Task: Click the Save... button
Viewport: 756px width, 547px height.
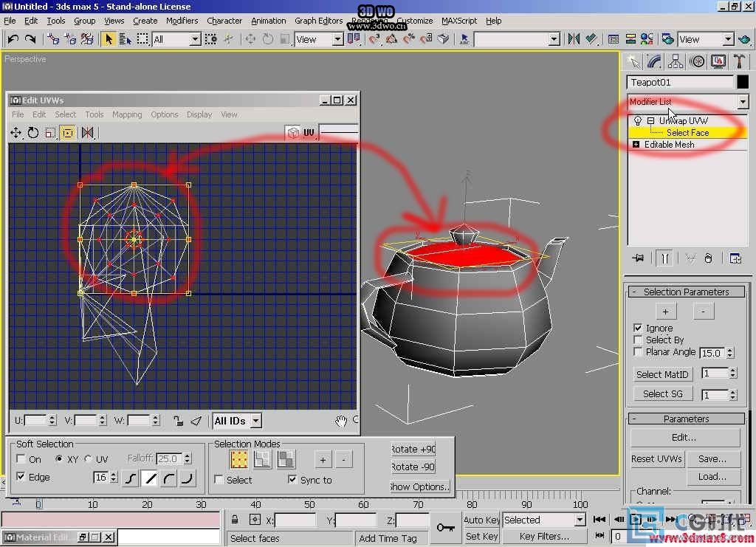Action: (x=712, y=459)
